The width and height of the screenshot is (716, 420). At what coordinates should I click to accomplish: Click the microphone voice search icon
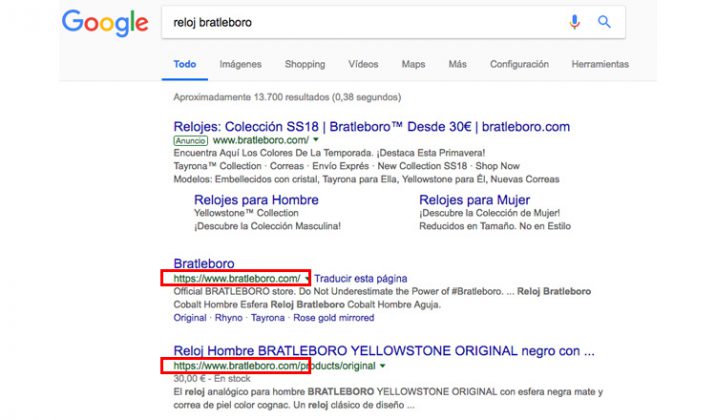pos(575,22)
